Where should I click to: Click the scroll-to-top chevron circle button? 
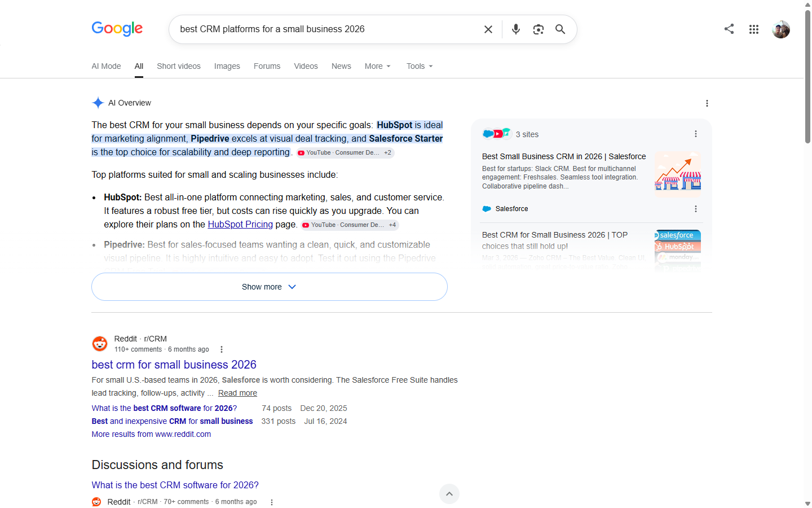point(449,494)
